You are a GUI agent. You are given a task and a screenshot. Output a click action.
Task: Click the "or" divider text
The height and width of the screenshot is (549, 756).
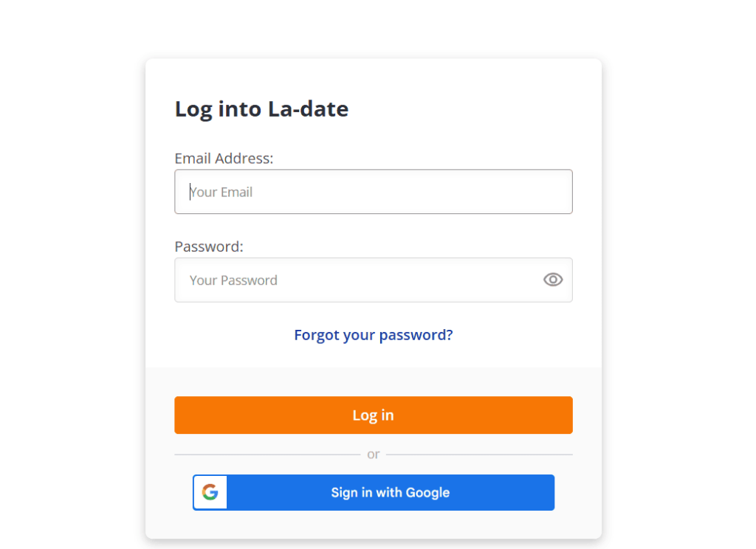pos(373,454)
